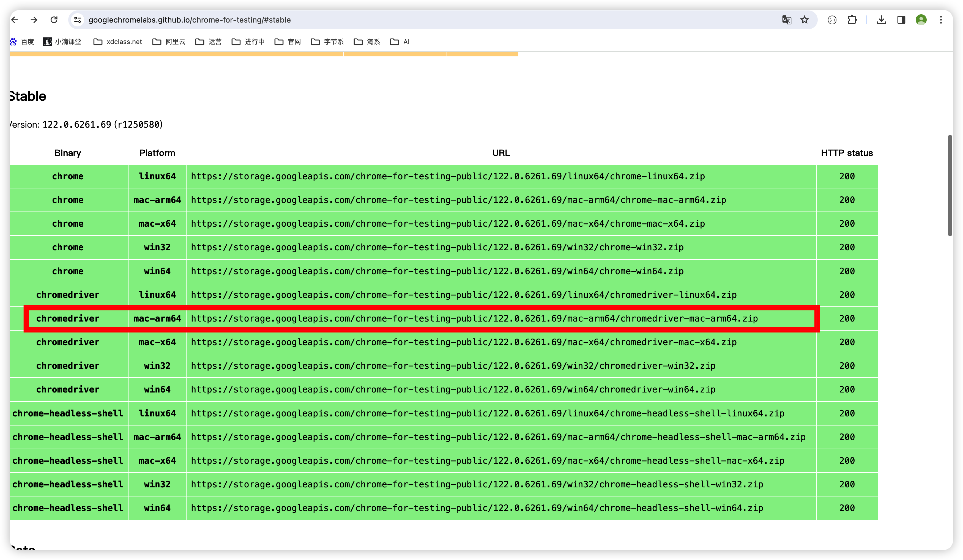
Task: Click the 200 status in chrome linux64 row
Action: point(847,176)
